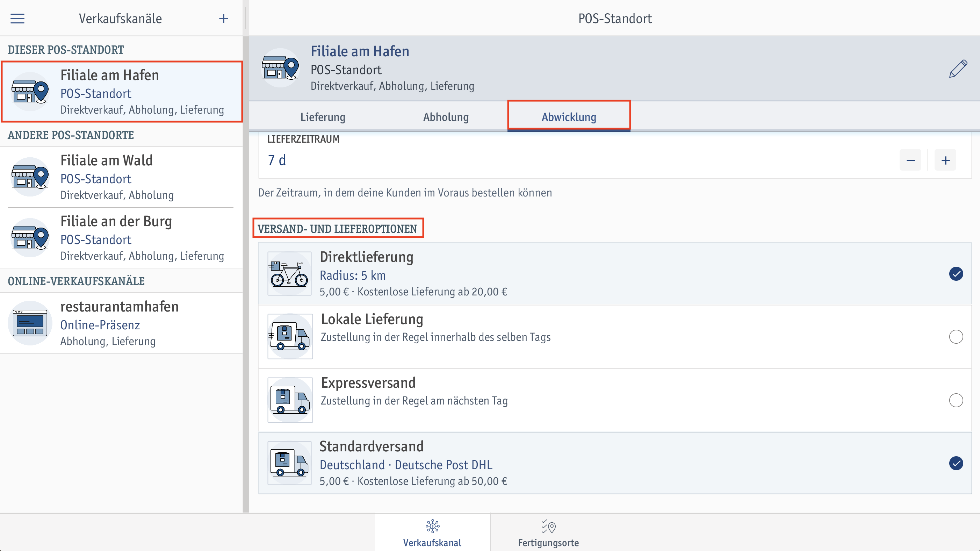Select restaurantamhafen online channel
The height and width of the screenshot is (551, 980).
(122, 323)
